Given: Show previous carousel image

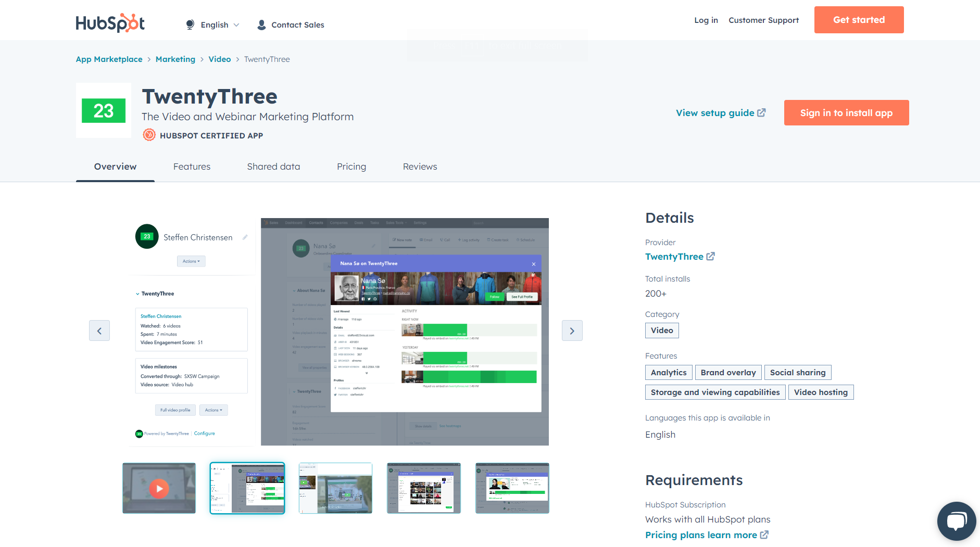Looking at the screenshot, I should coord(99,330).
